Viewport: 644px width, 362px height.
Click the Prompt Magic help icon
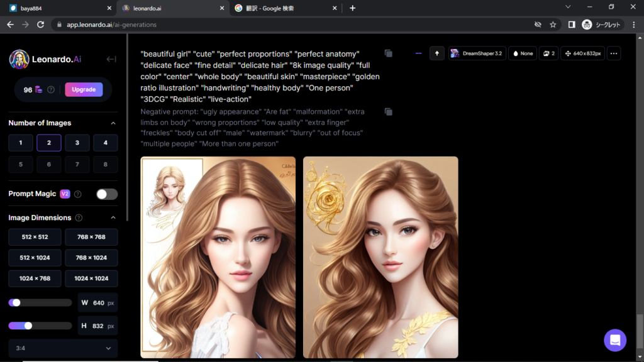[78, 194]
